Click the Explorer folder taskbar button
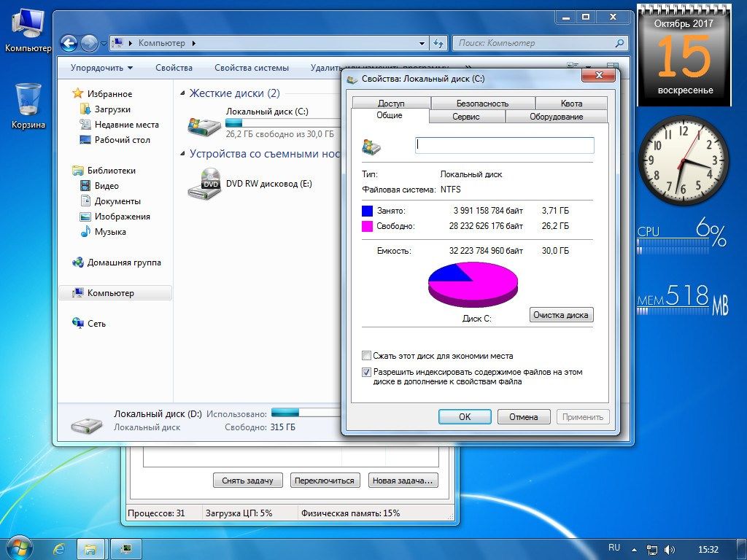747x560 pixels. 91,549
